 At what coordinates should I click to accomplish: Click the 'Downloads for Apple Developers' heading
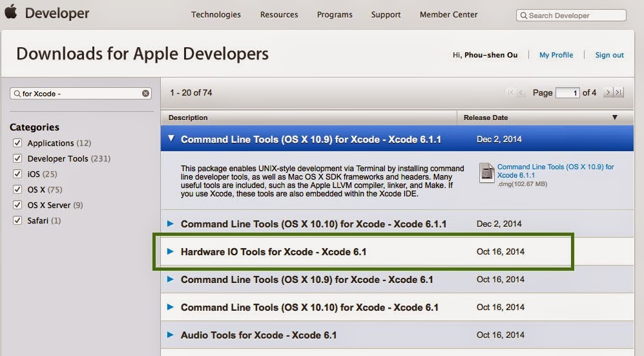coord(143,54)
